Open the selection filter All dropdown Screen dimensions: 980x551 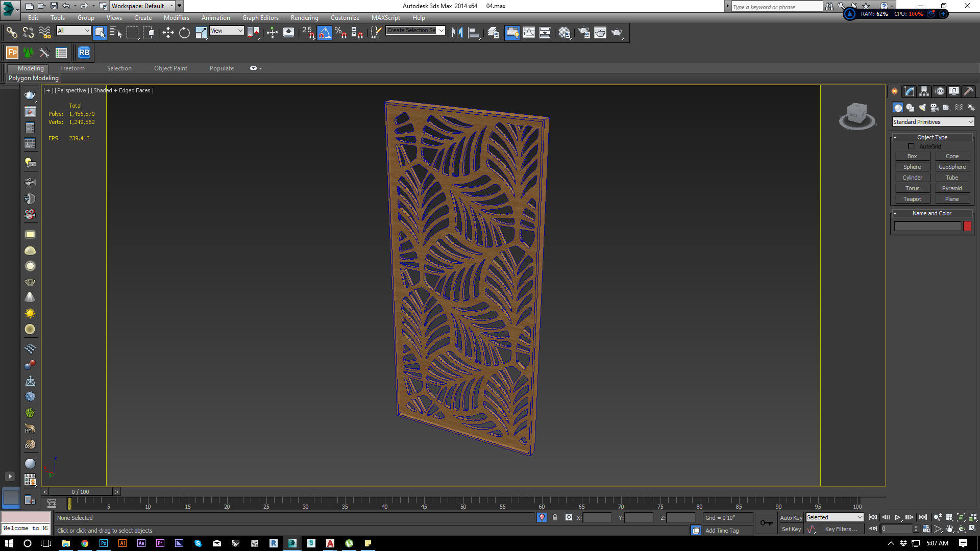click(73, 31)
